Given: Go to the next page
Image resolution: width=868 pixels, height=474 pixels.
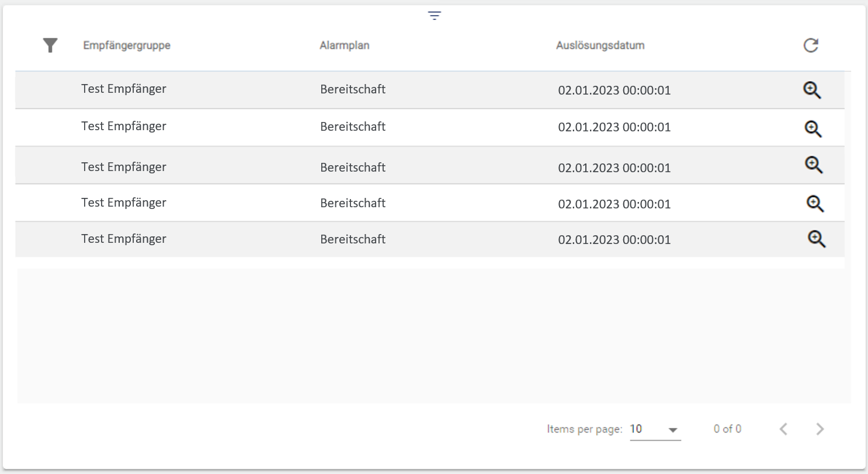Looking at the screenshot, I should click(820, 430).
